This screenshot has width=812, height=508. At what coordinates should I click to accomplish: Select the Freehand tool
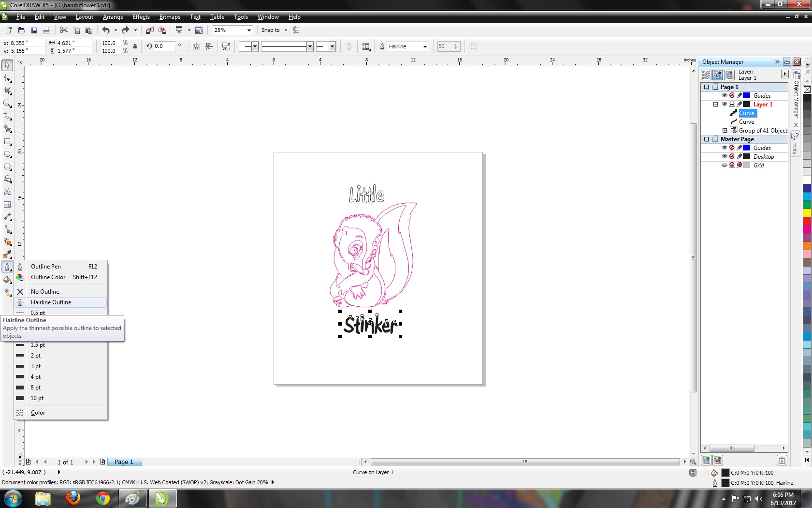tap(7, 116)
